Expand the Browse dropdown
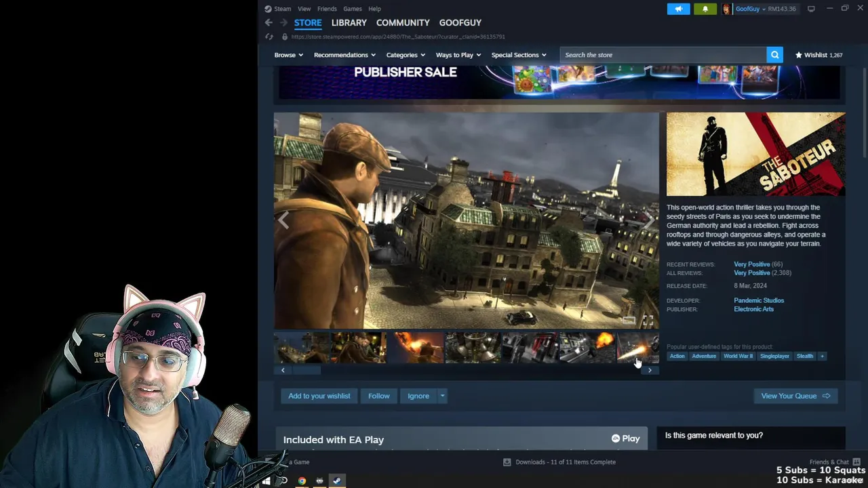 (288, 55)
